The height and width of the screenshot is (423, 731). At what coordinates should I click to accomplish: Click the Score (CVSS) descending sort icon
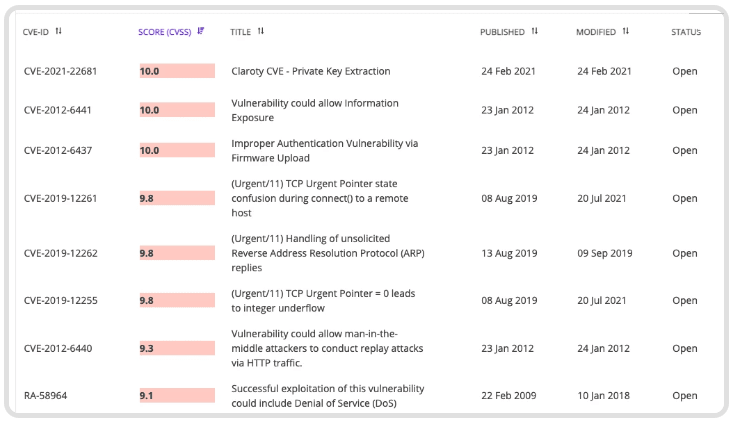coord(200,31)
